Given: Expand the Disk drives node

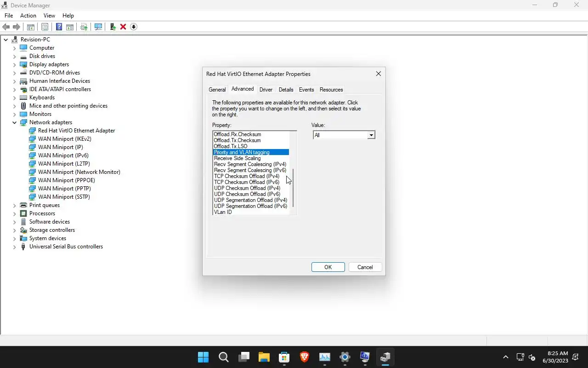Looking at the screenshot, I should click(14, 56).
